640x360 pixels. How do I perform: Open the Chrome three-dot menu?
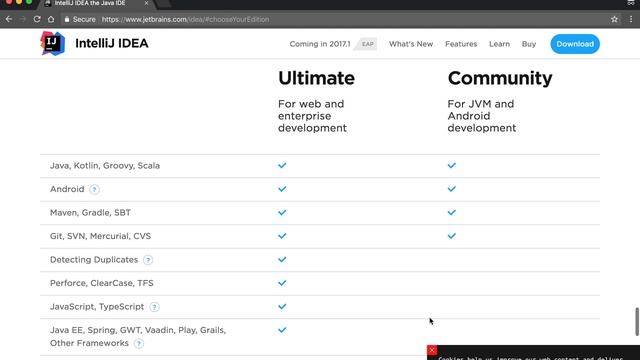tap(631, 19)
